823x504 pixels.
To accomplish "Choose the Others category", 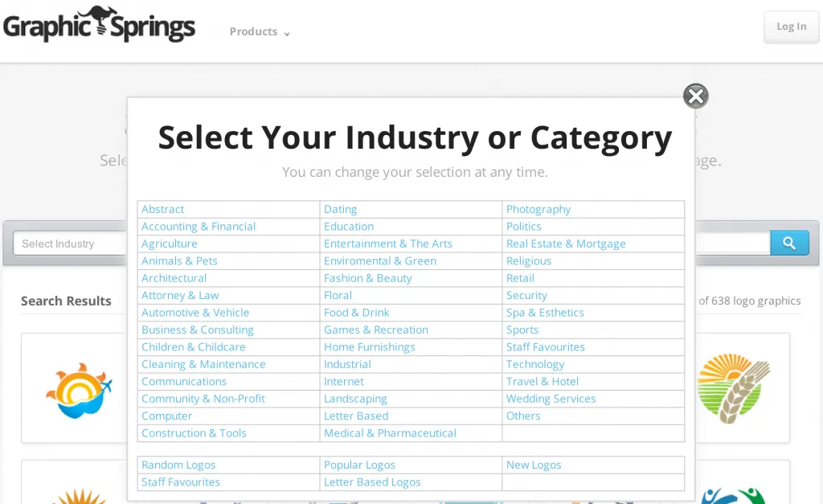I will point(523,416).
